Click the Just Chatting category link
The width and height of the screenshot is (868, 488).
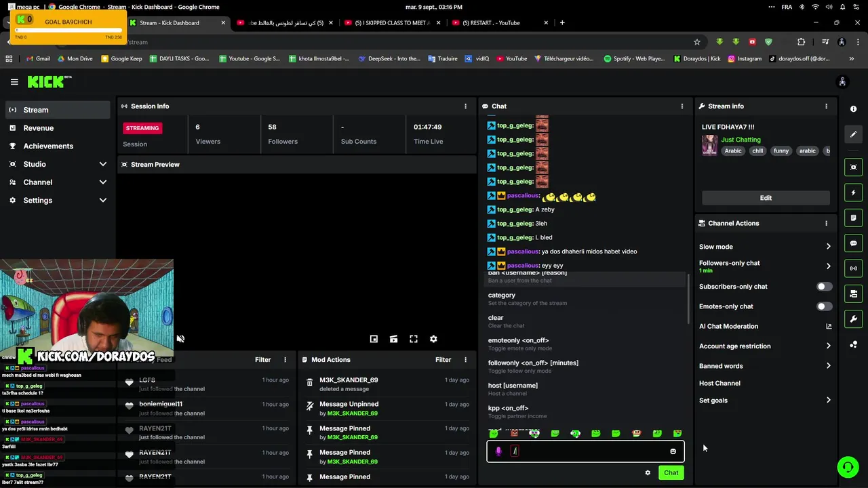click(741, 140)
